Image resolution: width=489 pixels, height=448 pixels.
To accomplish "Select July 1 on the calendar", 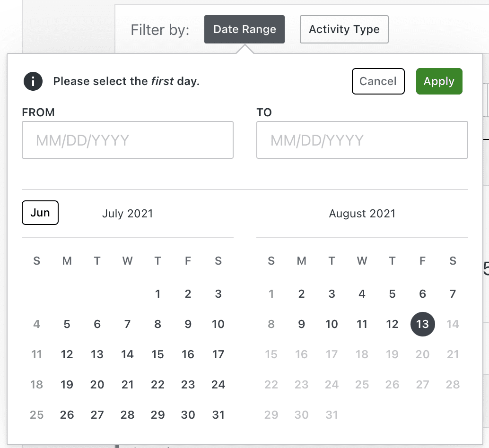I will tap(157, 293).
